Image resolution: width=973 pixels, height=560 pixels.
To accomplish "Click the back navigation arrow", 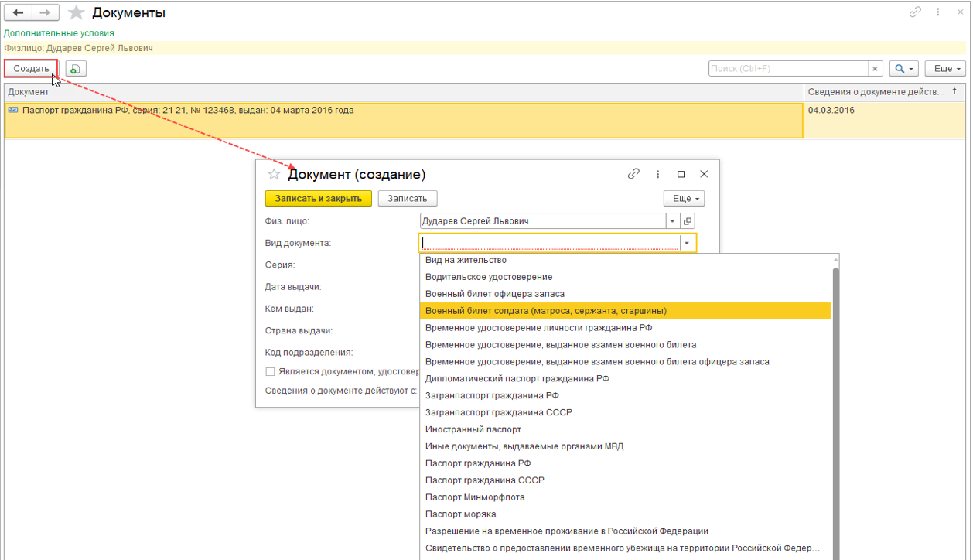I will (18, 13).
